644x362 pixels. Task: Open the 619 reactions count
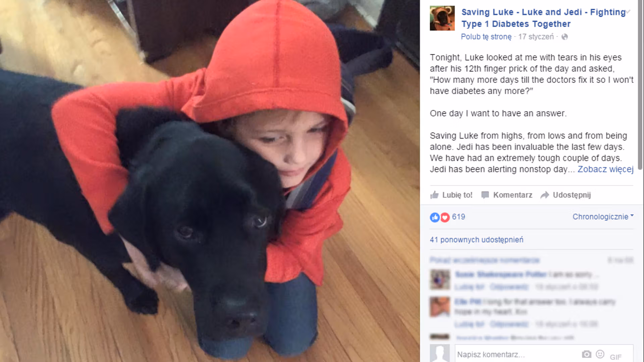click(x=458, y=217)
